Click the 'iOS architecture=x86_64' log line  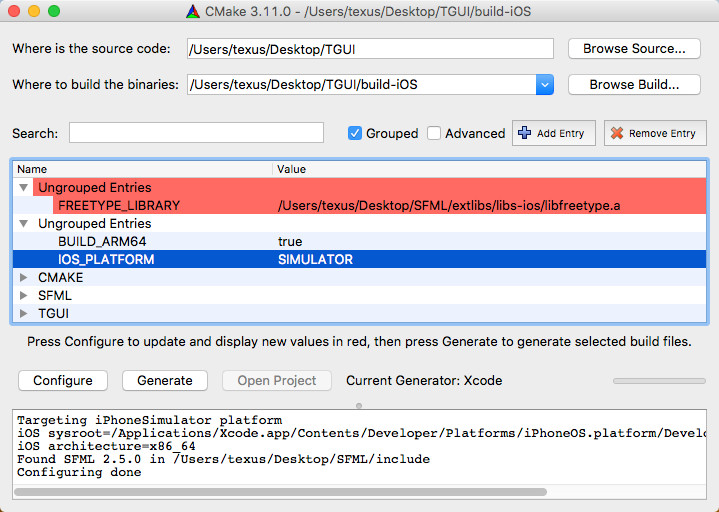tap(106, 446)
